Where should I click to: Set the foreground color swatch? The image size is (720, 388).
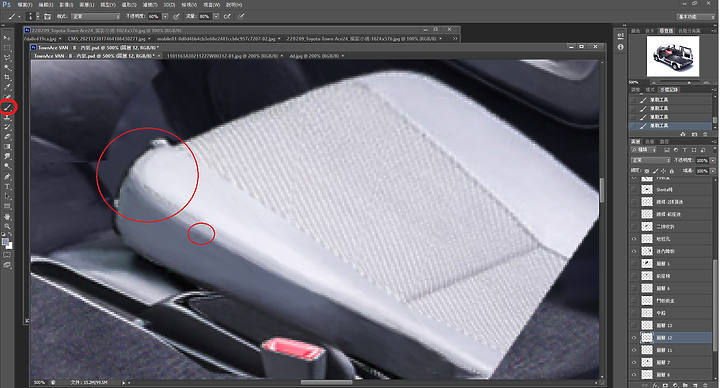[x=6, y=242]
